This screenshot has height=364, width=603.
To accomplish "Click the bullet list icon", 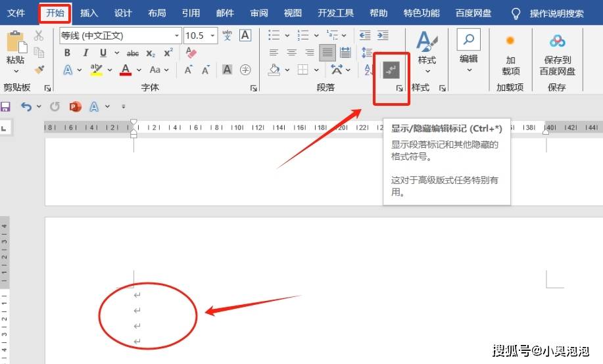I will click(274, 35).
